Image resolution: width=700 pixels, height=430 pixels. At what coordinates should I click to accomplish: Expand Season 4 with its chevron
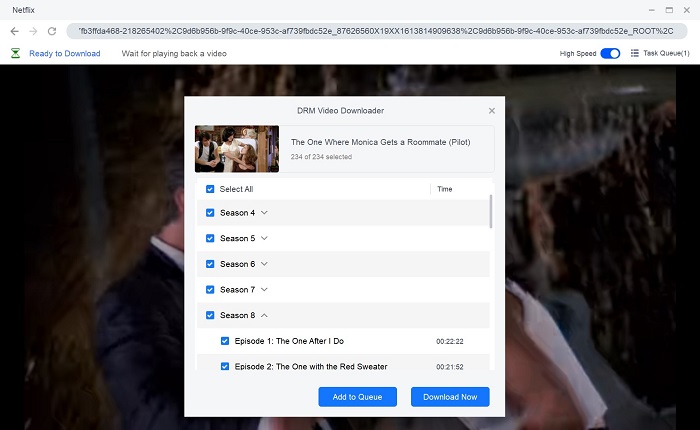(x=264, y=213)
